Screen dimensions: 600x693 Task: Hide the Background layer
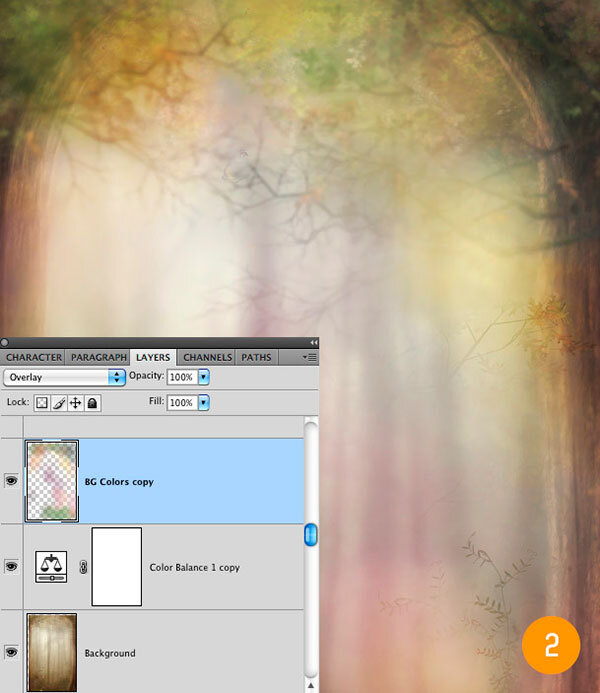coord(11,652)
